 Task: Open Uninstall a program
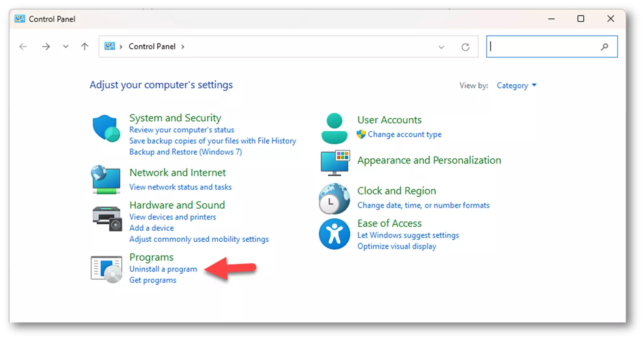click(163, 269)
